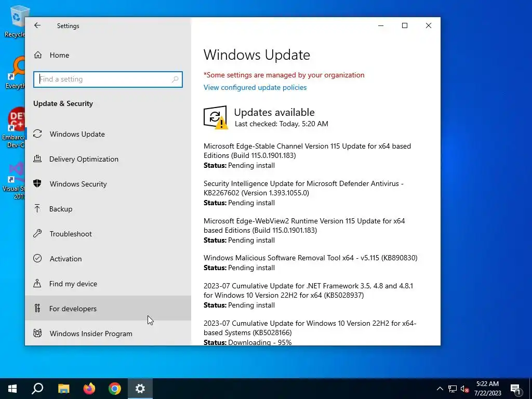The image size is (532, 399).
Task: Click Last checked: Today, 5:20 AM text
Action: coord(281,124)
